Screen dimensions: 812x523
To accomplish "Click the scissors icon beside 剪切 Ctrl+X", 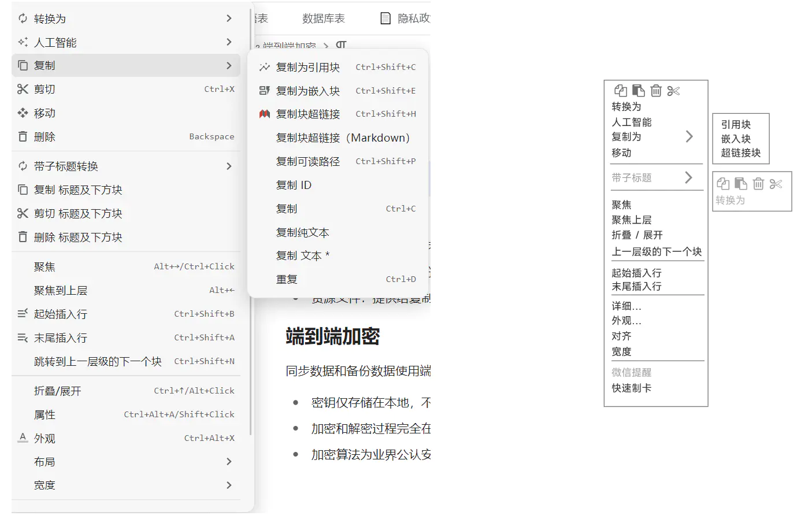I will [23, 89].
